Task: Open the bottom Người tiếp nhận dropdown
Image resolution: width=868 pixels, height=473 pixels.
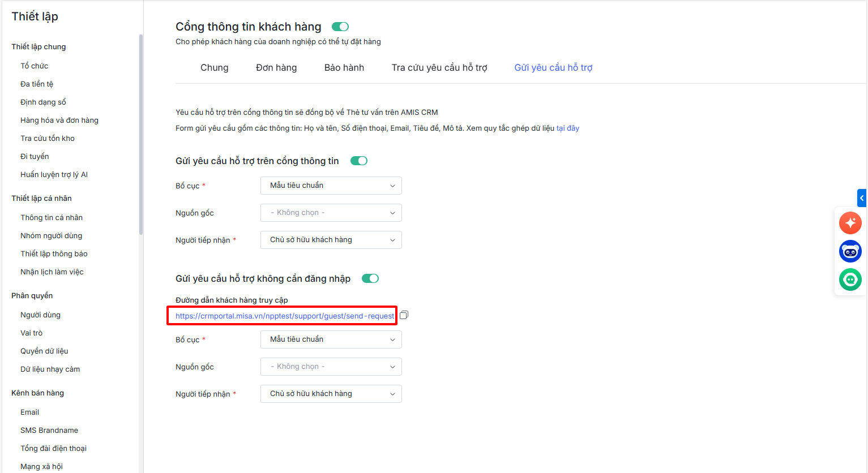Action: click(331, 394)
